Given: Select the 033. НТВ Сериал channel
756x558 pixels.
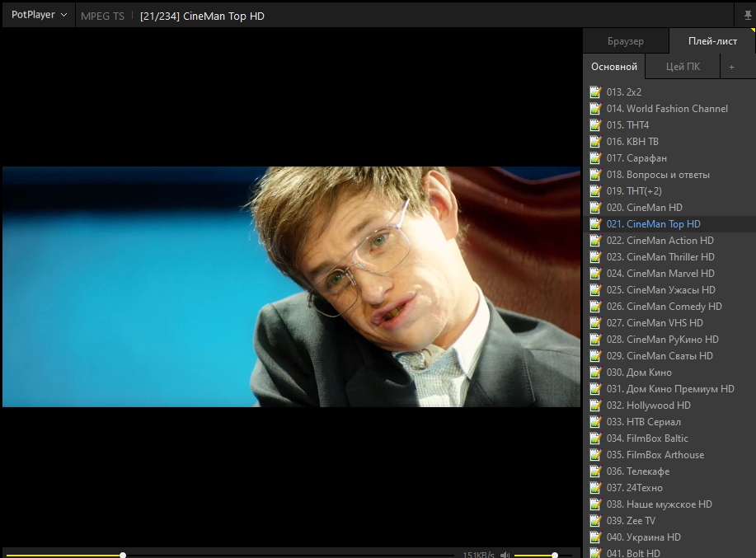Looking at the screenshot, I should pos(669,422).
